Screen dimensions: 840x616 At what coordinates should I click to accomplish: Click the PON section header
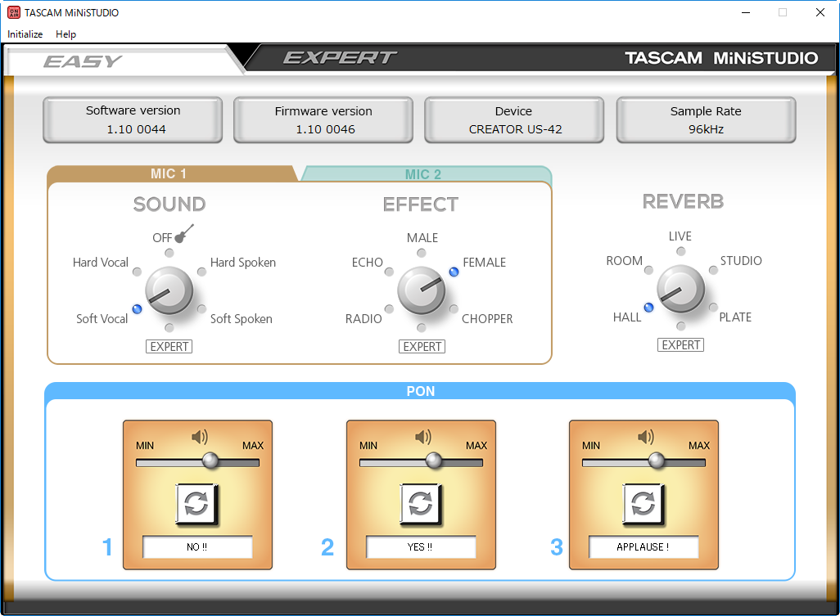(x=421, y=391)
